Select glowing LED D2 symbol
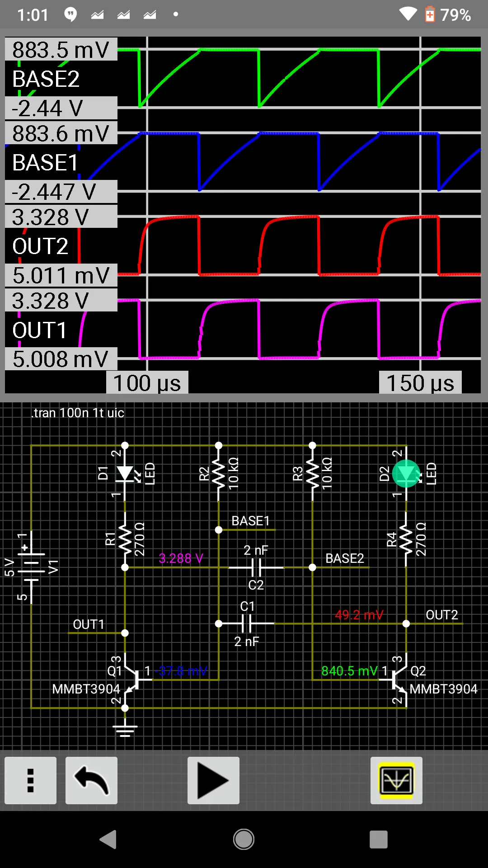This screenshot has height=868, width=488. [x=406, y=474]
